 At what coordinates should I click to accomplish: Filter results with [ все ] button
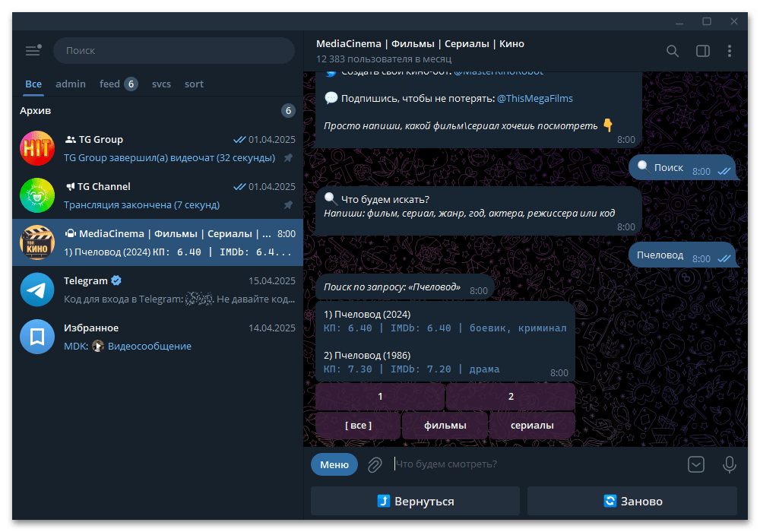point(358,426)
